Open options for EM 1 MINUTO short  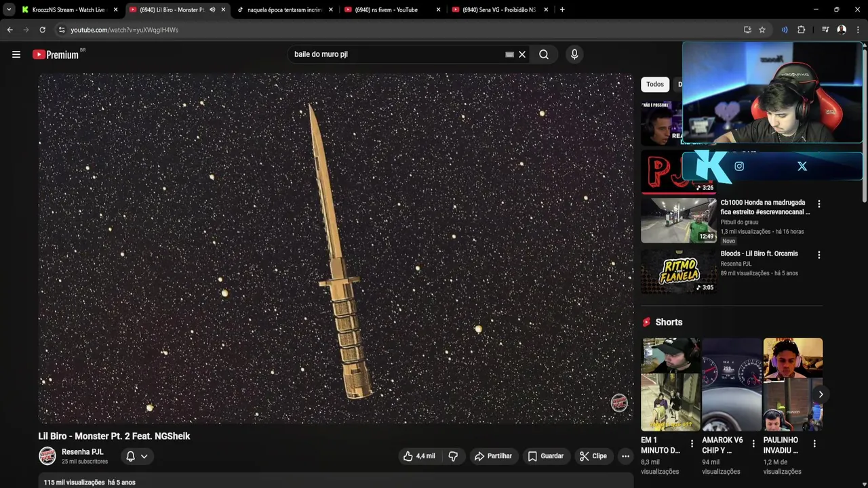pos(692,443)
